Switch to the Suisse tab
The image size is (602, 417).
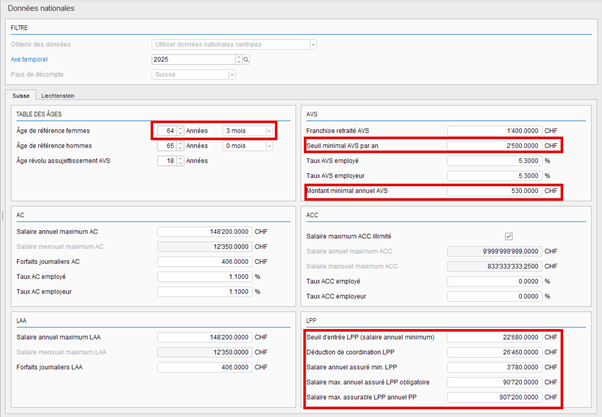coord(21,96)
